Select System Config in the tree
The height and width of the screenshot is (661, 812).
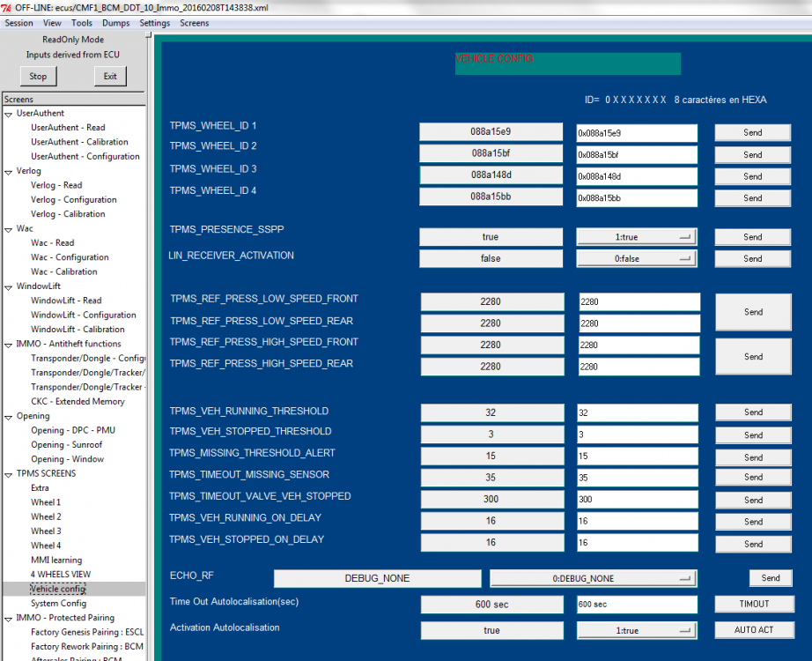(x=58, y=604)
